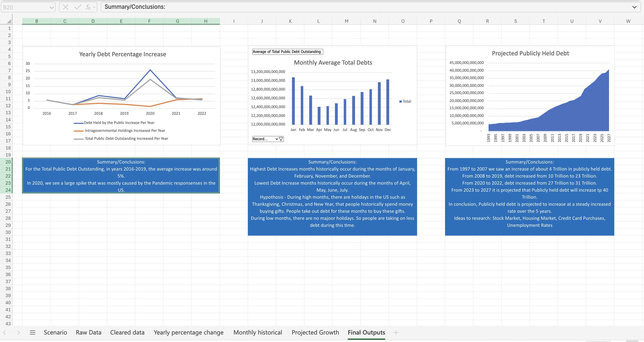
Task: Switch to the Raw Data sheet tab
Action: [88, 333]
